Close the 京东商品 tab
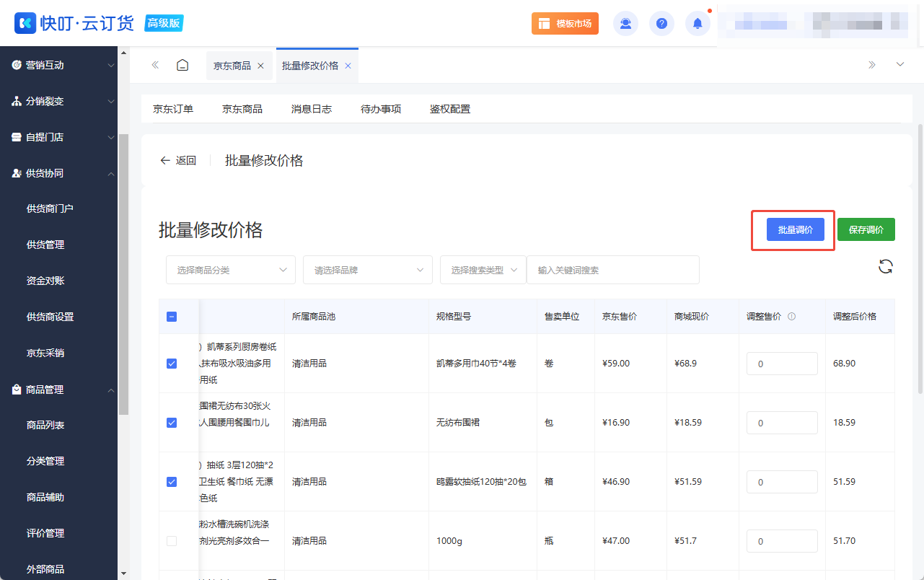This screenshot has width=924, height=580. (260, 66)
